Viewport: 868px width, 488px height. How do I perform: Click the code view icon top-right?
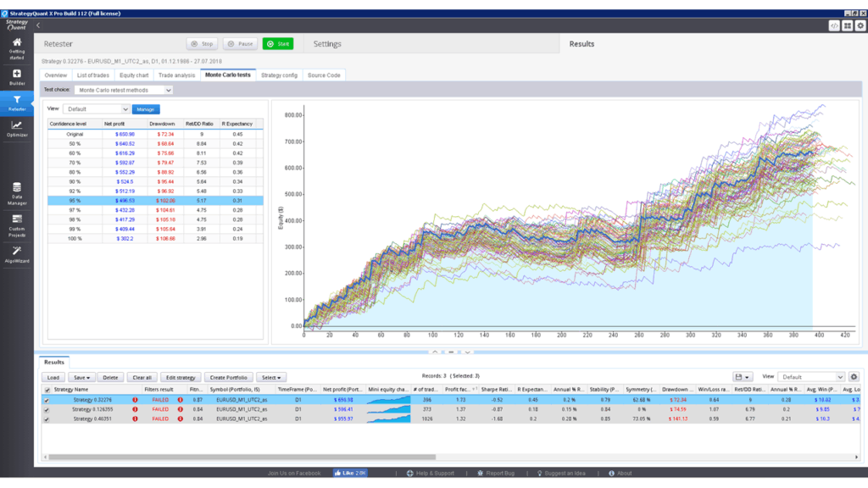point(834,26)
